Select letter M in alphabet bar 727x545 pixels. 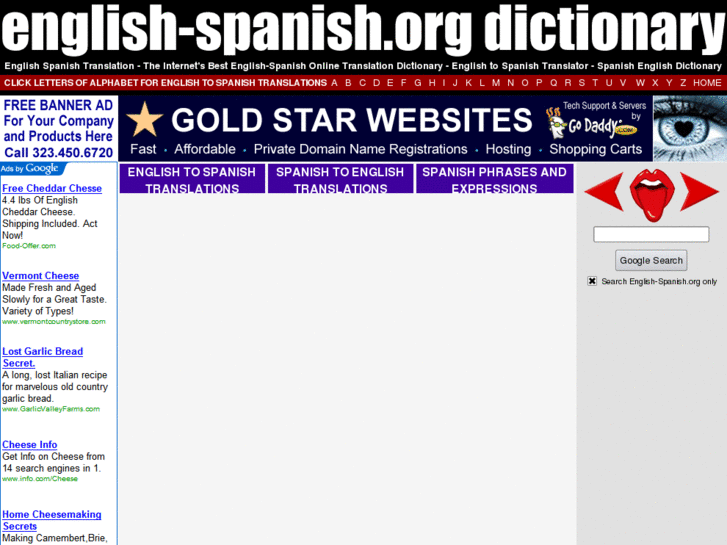pos(496,83)
